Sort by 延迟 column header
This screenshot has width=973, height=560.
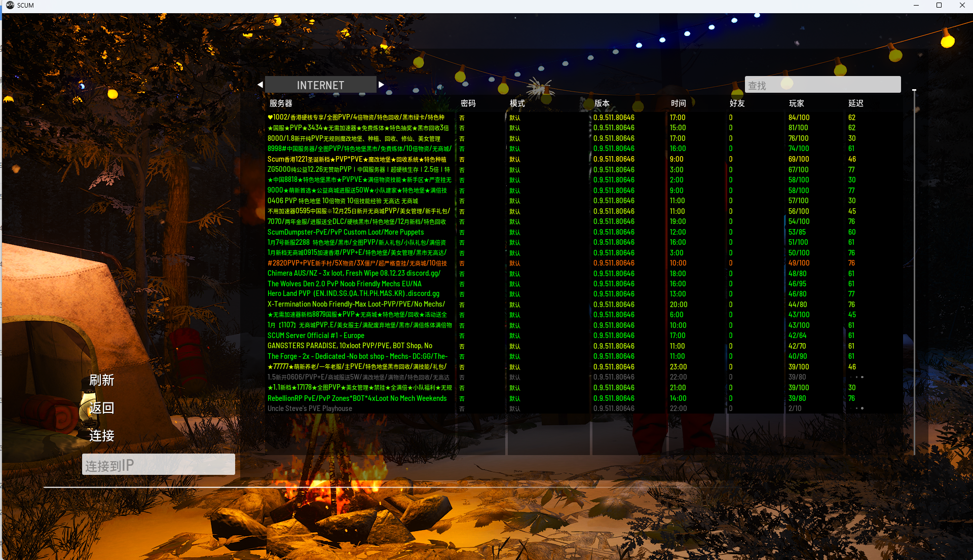pos(856,103)
